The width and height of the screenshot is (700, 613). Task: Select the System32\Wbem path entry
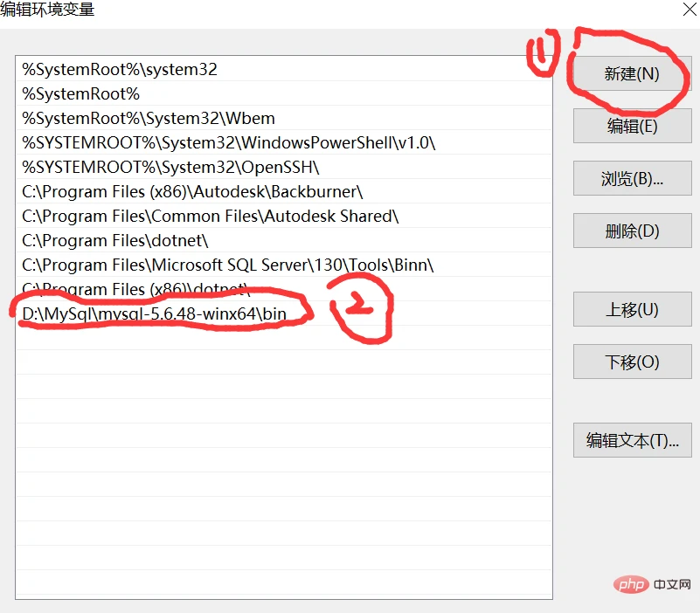[x=284, y=118]
